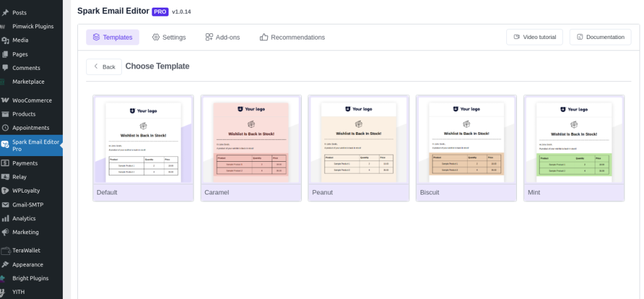Open the Recommendations tab
Viewport: 644px width, 299px height.
(292, 37)
